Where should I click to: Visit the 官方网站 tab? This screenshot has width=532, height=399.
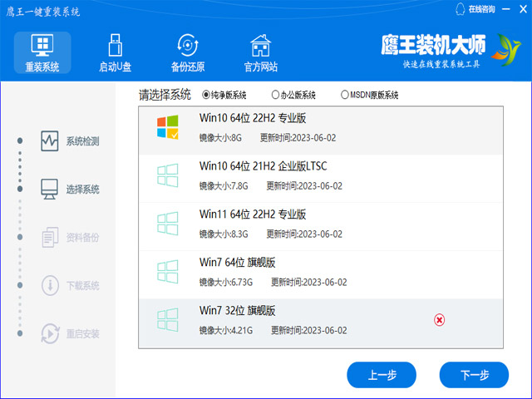(x=260, y=52)
